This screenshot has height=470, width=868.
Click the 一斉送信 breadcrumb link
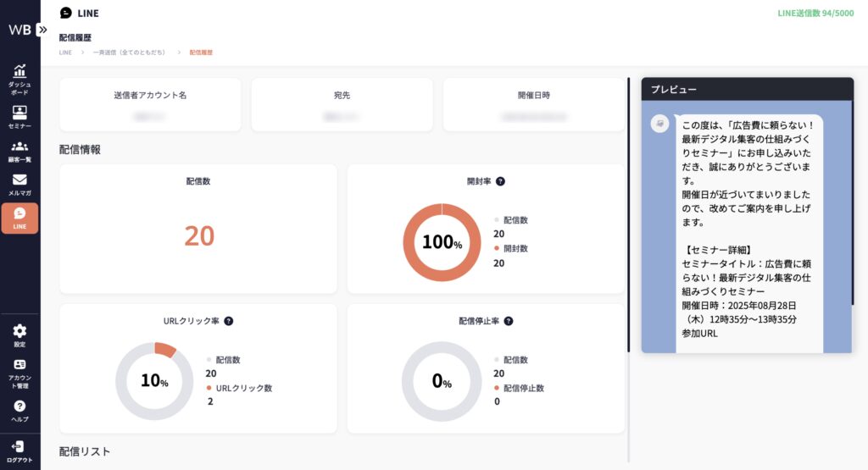(x=129, y=53)
